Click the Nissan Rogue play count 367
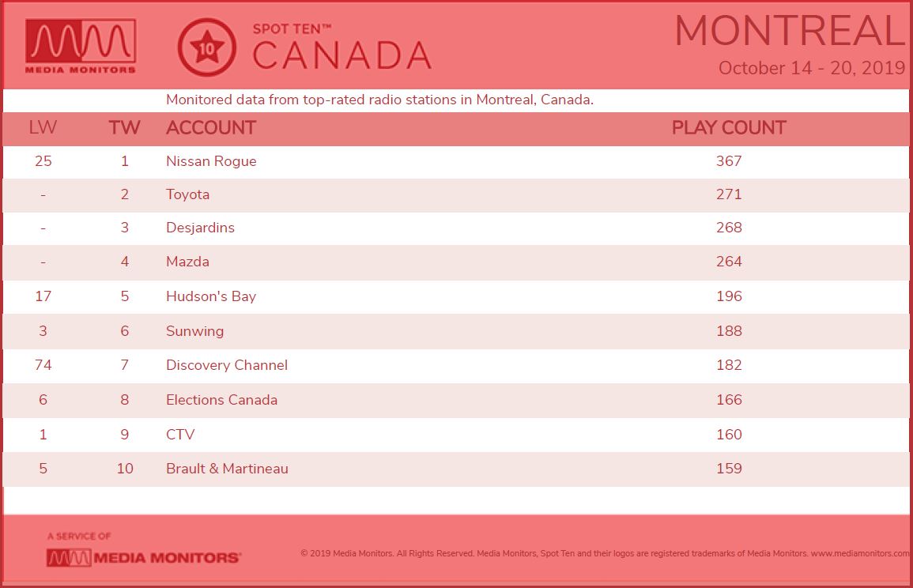913x588 pixels. click(x=729, y=161)
